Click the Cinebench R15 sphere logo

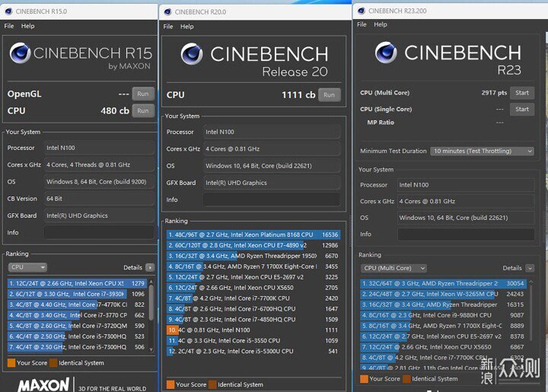pyautogui.click(x=21, y=53)
